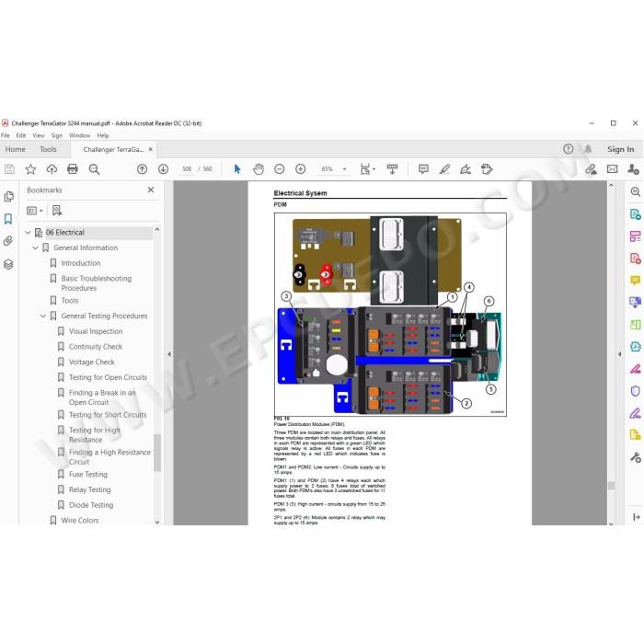
Task: Open bookmark options dropdown
Action: (35, 211)
